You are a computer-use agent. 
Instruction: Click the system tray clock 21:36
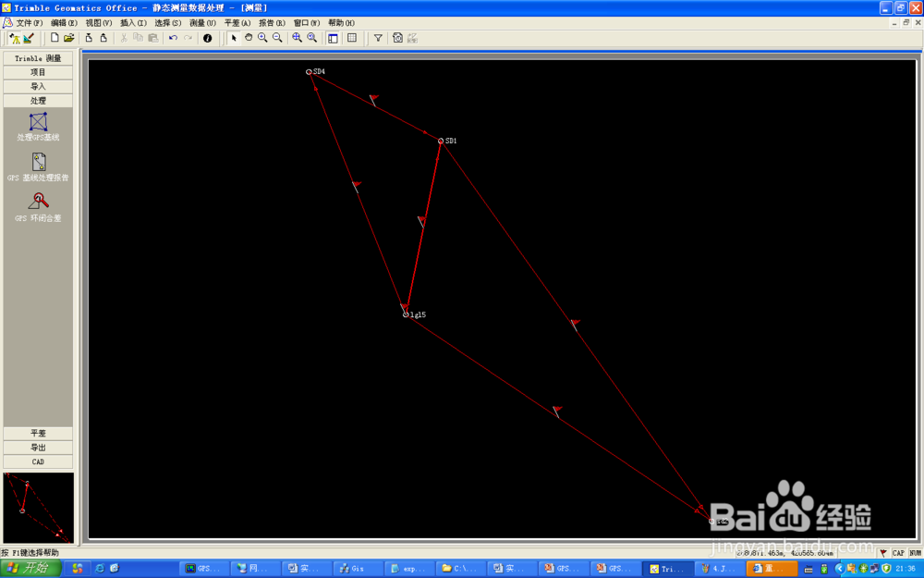coord(906,569)
